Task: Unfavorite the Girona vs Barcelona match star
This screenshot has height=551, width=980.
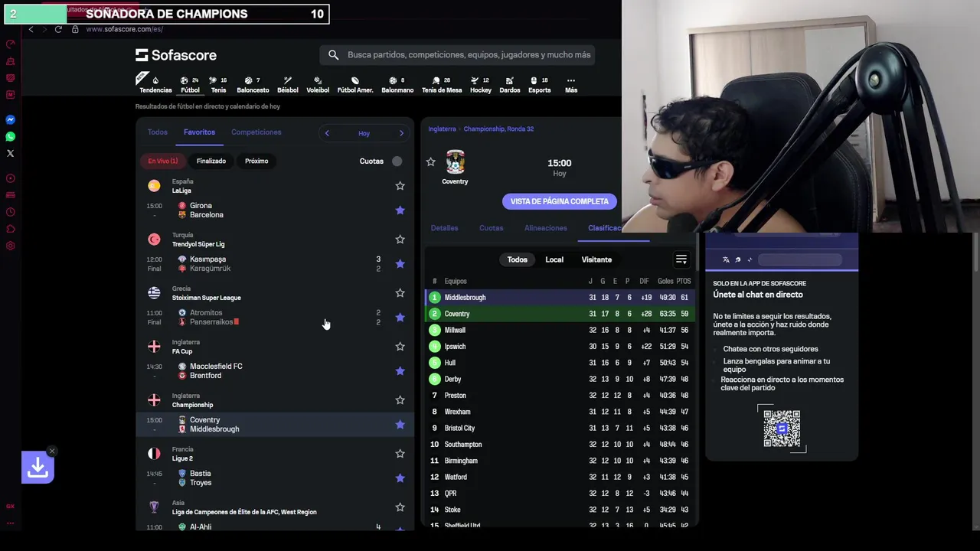Action: (400, 210)
